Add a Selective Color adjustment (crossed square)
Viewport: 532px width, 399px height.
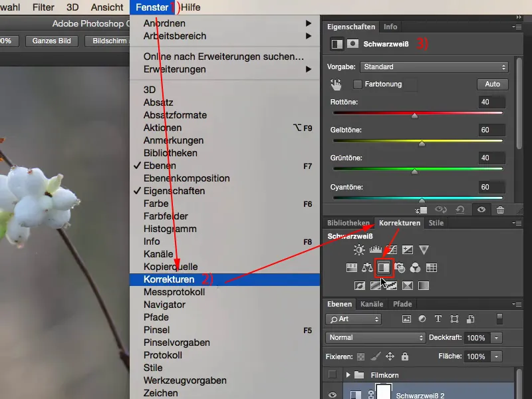[x=408, y=286]
